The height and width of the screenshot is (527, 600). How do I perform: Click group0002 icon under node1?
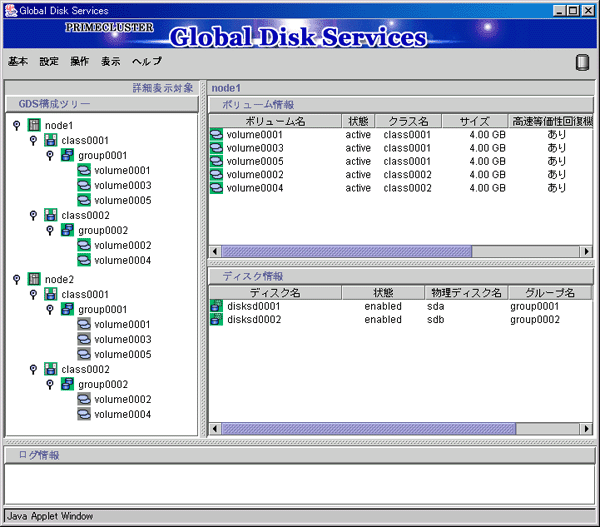tap(67, 230)
